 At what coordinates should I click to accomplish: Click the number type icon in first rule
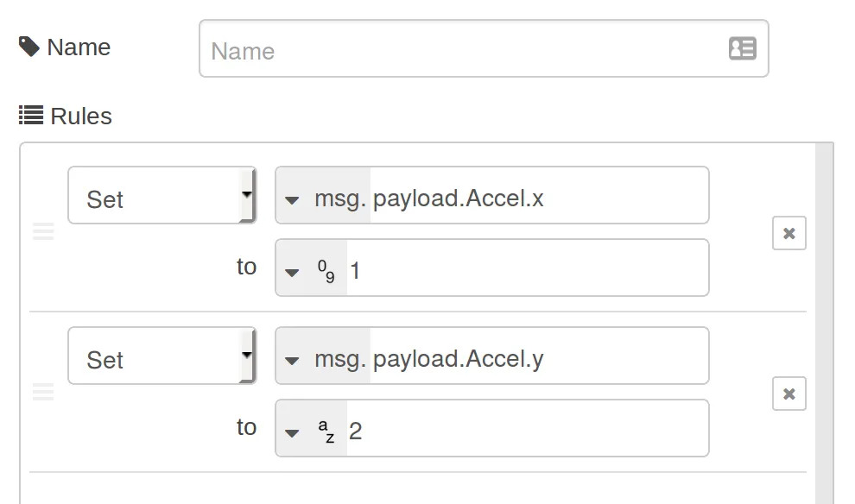(326, 273)
